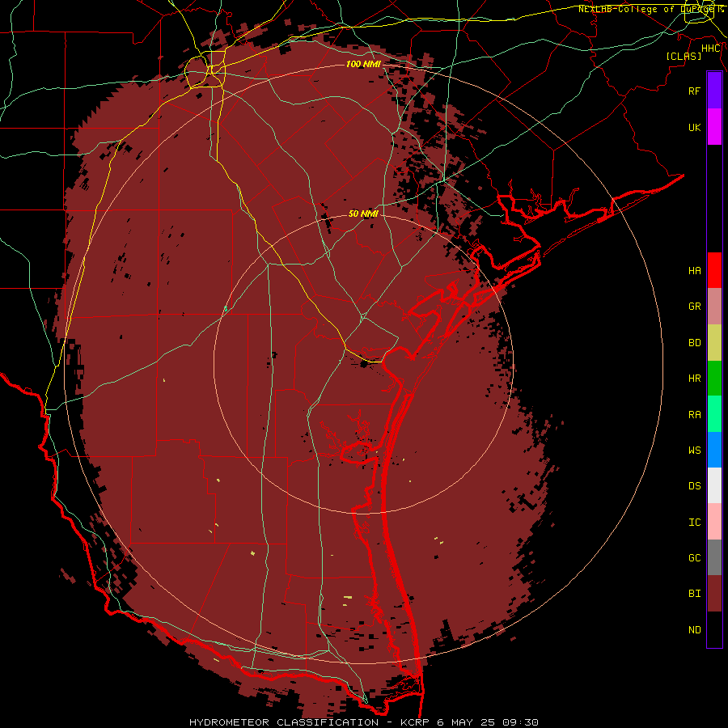The image size is (728, 728).
Task: Click the NEXLAB-College of DuPage credit text
Action: pos(651,9)
